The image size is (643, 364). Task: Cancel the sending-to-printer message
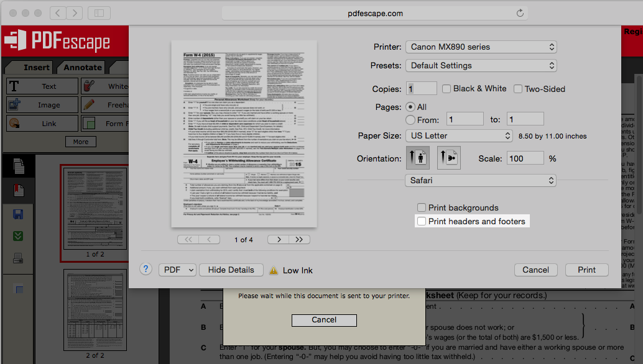tap(324, 320)
